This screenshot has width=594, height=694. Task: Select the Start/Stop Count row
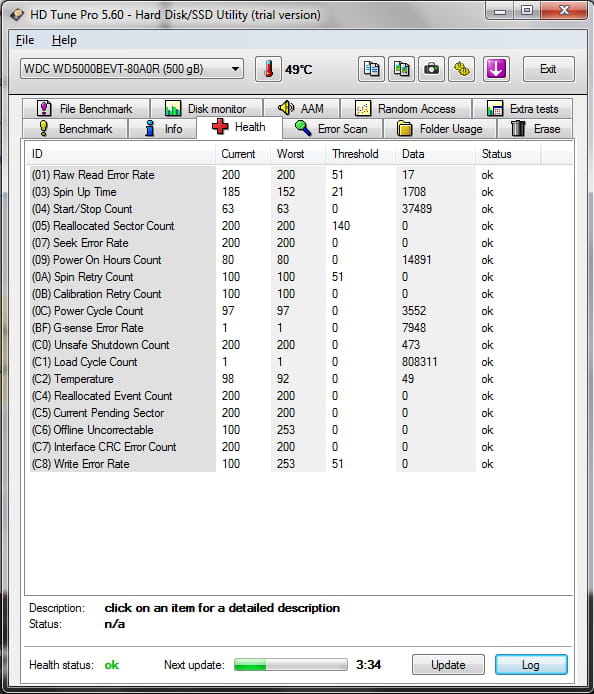286,208
